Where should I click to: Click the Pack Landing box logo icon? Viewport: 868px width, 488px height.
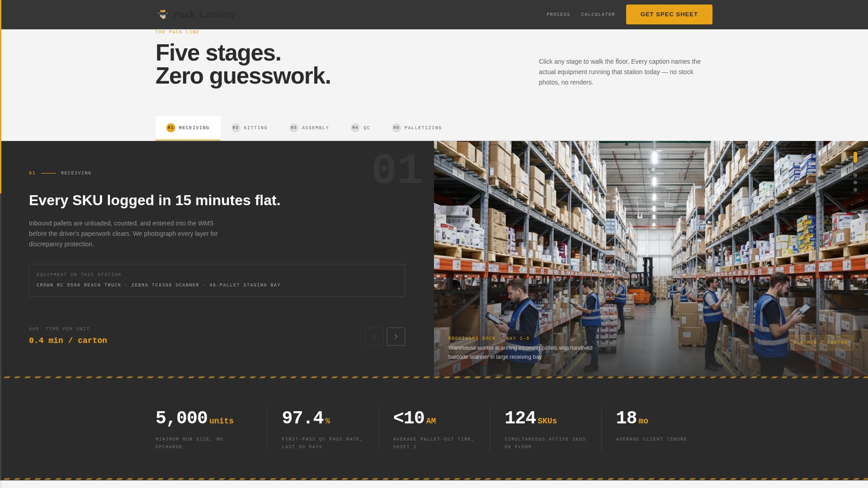point(163,14)
